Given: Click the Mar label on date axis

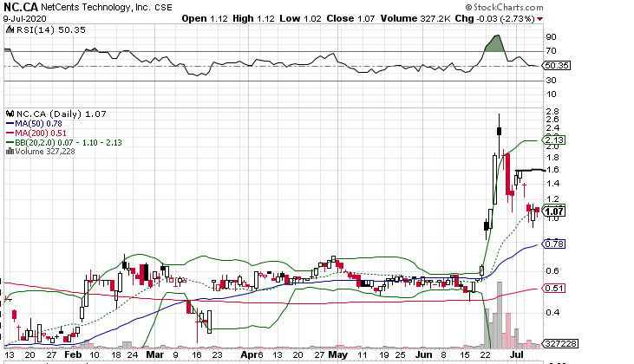Looking at the screenshot, I should click(155, 354).
